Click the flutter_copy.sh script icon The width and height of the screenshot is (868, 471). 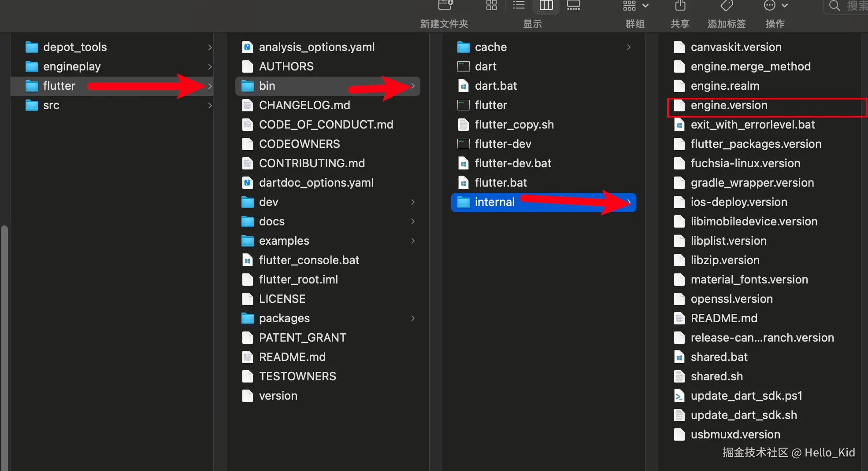(x=464, y=125)
